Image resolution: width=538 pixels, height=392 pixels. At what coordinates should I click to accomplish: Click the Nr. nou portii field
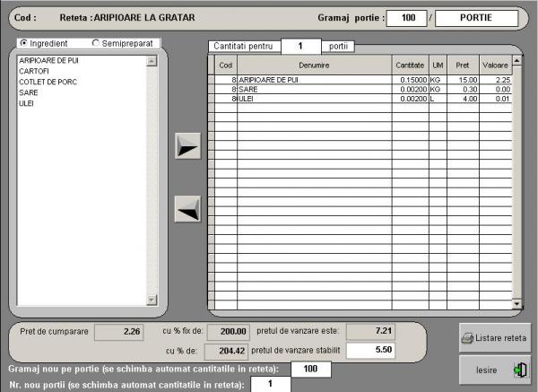coord(270,384)
